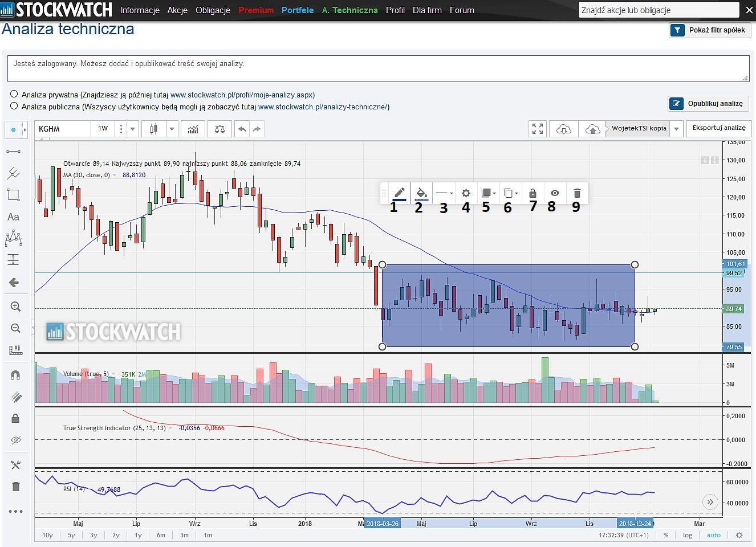Set the chart range to 1y
The width and height of the screenshot is (756, 547).
(x=138, y=535)
